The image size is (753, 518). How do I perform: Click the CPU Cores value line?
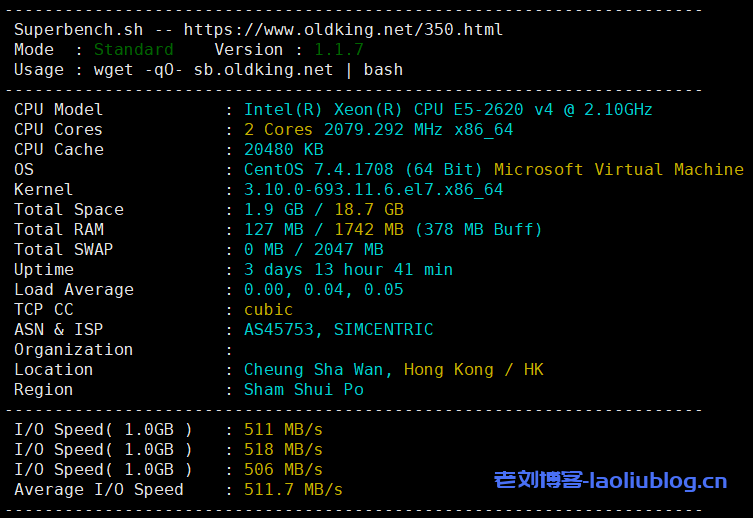378,130
